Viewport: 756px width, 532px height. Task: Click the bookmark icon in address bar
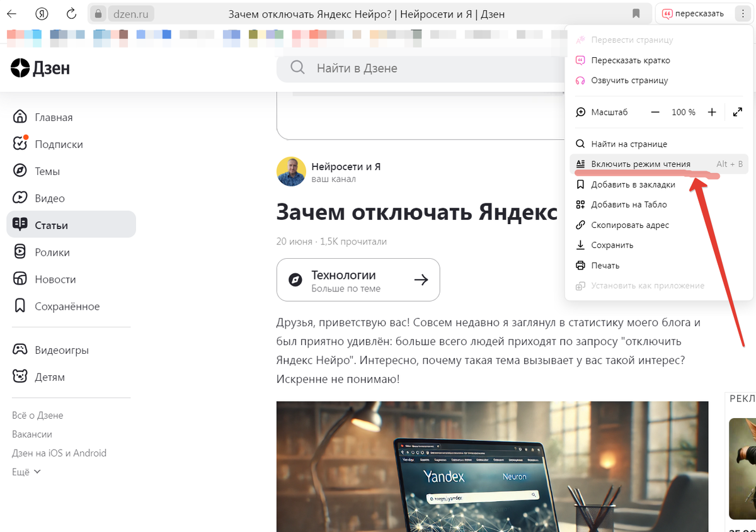click(x=636, y=14)
